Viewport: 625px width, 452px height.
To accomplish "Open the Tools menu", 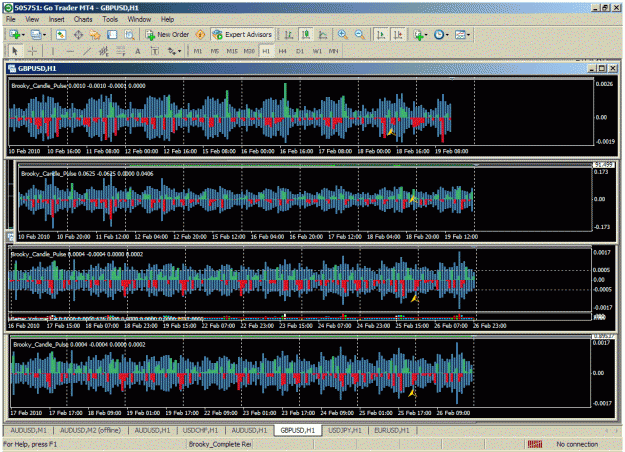I will click(110, 19).
